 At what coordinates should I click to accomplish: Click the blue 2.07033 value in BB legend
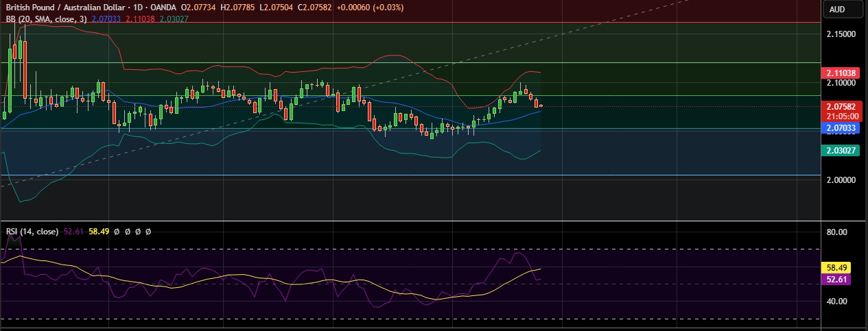(x=106, y=19)
